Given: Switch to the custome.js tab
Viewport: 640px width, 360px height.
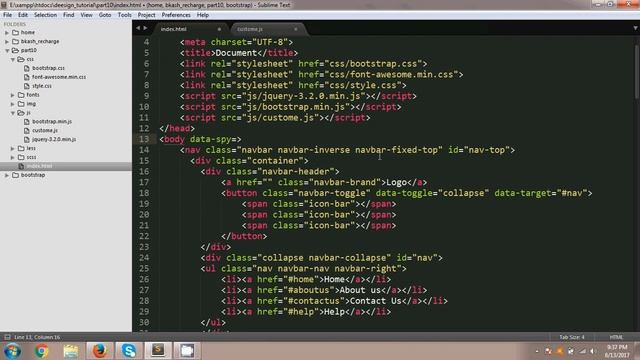Looking at the screenshot, I should click(250, 29).
